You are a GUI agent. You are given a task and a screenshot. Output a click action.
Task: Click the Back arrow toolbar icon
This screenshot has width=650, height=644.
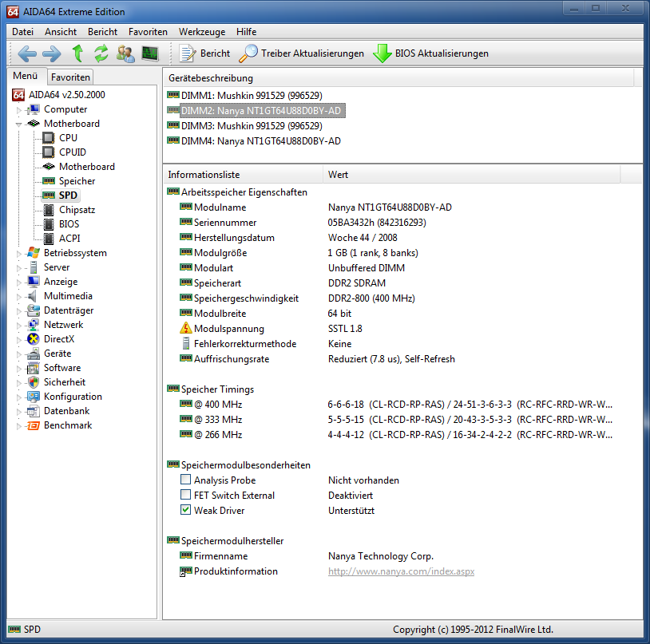[27, 53]
